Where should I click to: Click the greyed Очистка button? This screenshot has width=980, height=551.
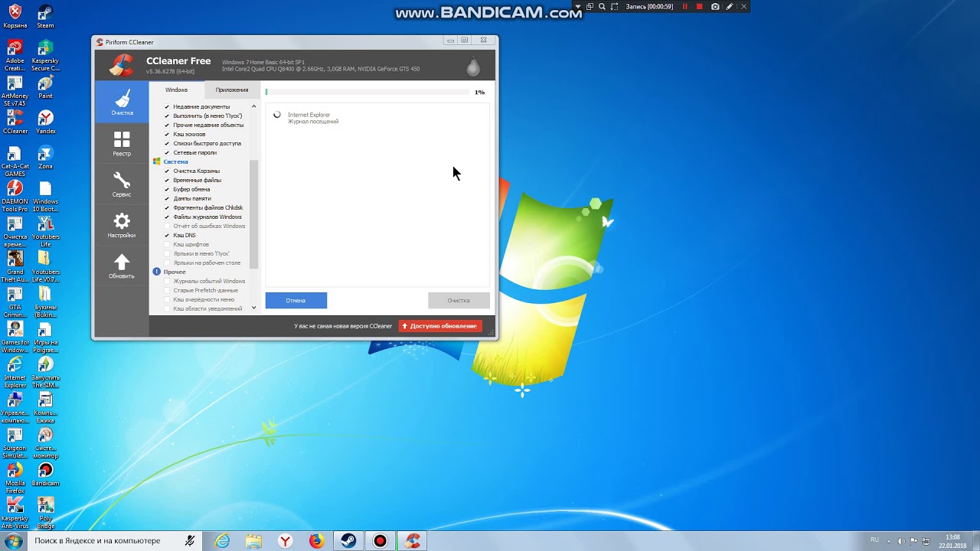tap(459, 301)
